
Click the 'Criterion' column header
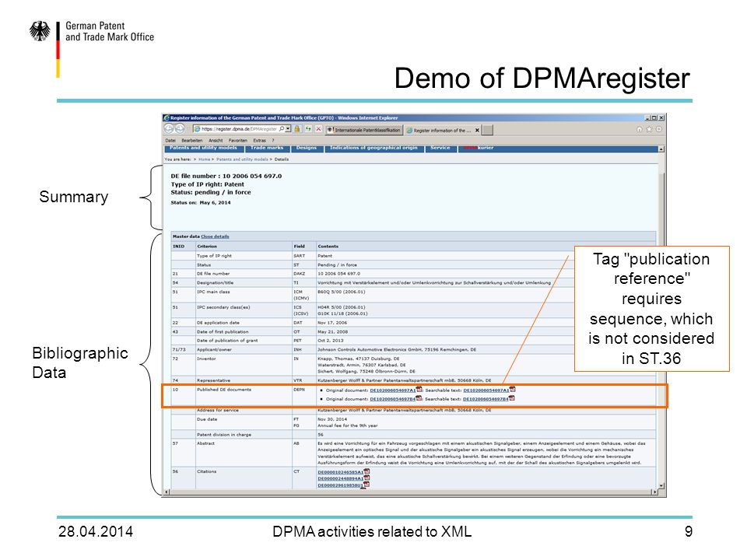207,247
